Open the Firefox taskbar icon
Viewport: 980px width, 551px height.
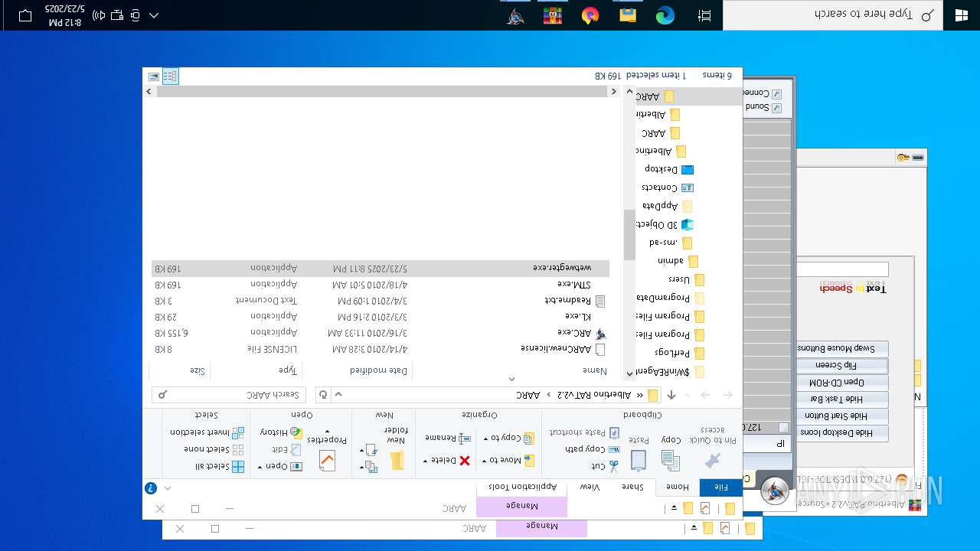pyautogui.click(x=590, y=15)
